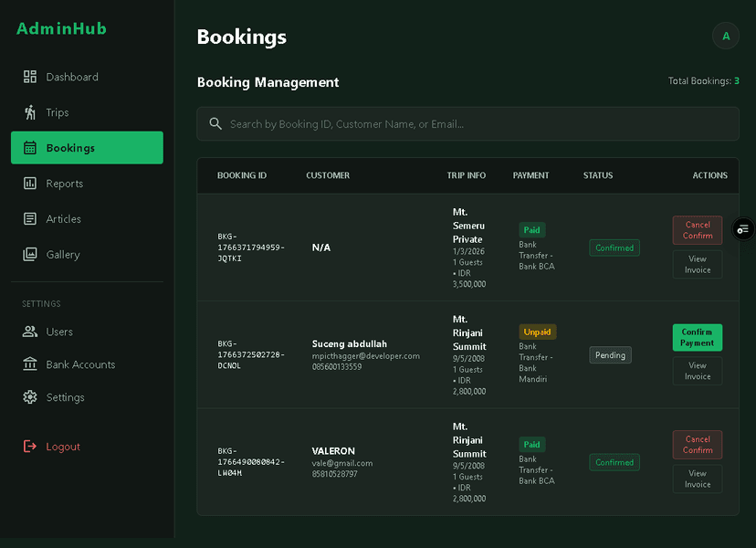
Task: Click the Reports chart icon
Action: click(x=30, y=184)
